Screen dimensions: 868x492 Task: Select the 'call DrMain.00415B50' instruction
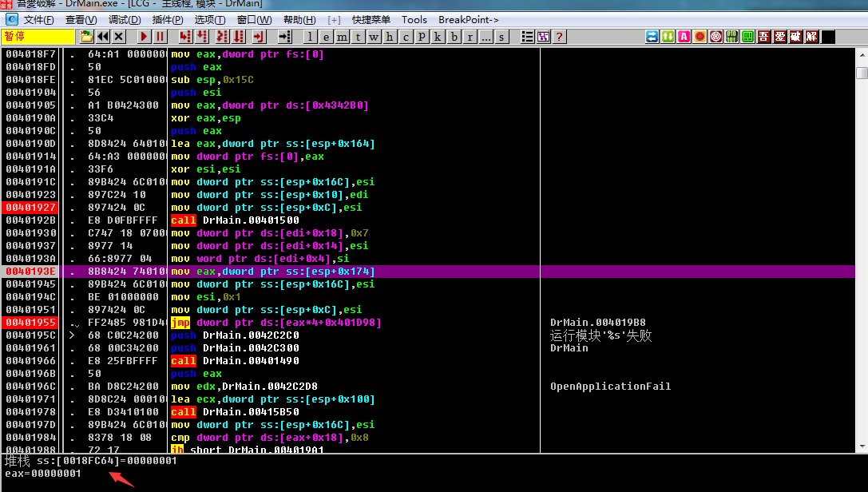pyautogui.click(x=236, y=412)
